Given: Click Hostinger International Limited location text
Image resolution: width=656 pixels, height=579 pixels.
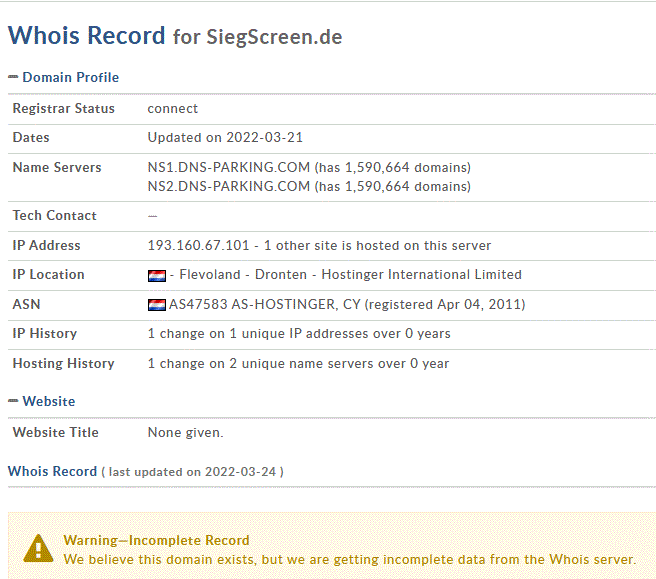Looking at the screenshot, I should (x=421, y=274).
